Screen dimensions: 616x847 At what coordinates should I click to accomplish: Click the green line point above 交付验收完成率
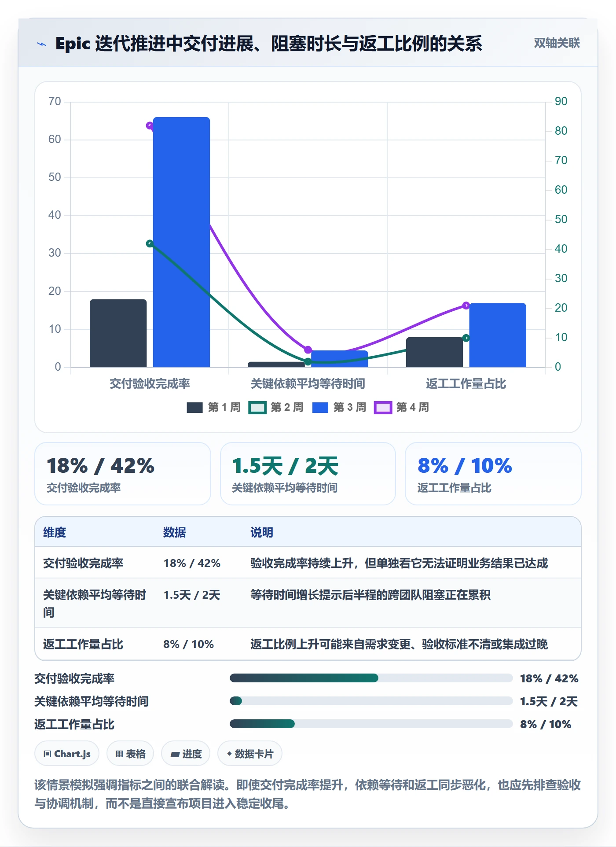point(150,243)
